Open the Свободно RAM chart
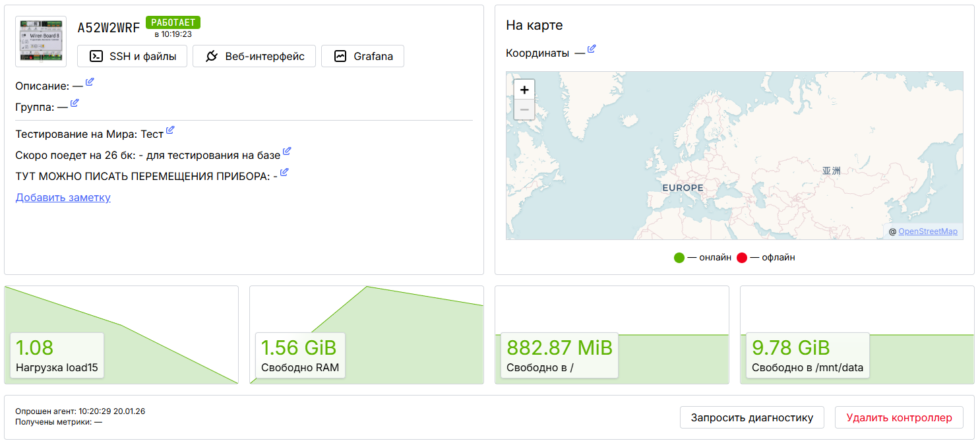The width and height of the screenshot is (980, 447). pyautogui.click(x=366, y=335)
